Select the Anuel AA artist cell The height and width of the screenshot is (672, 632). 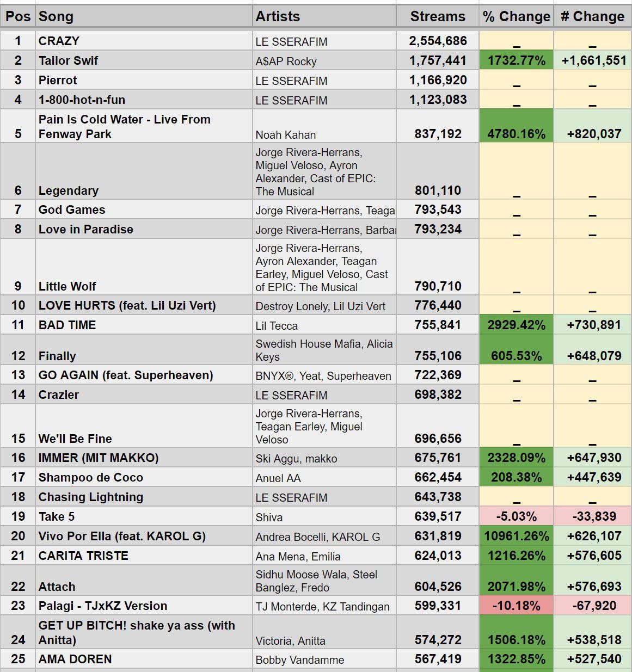(x=324, y=477)
